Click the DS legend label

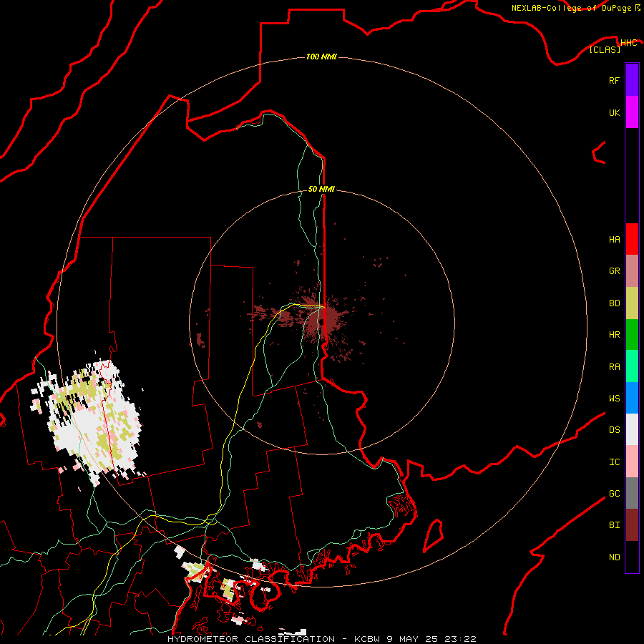[614, 429]
